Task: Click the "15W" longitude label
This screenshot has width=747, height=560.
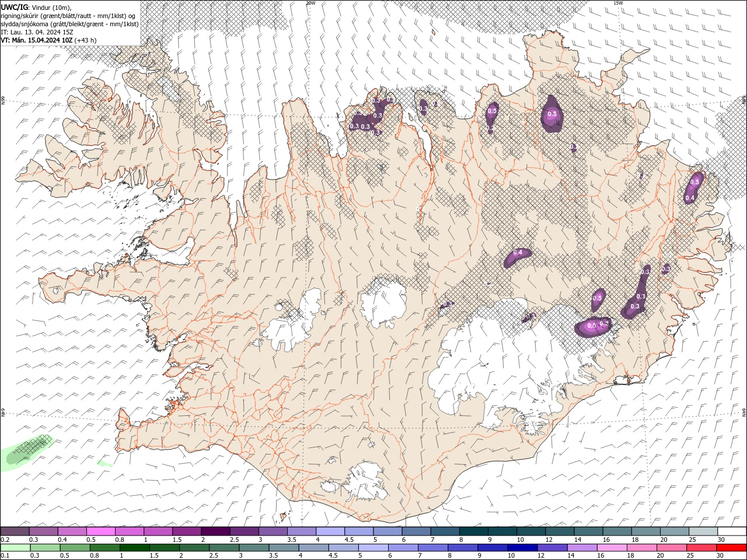Action: point(618,3)
